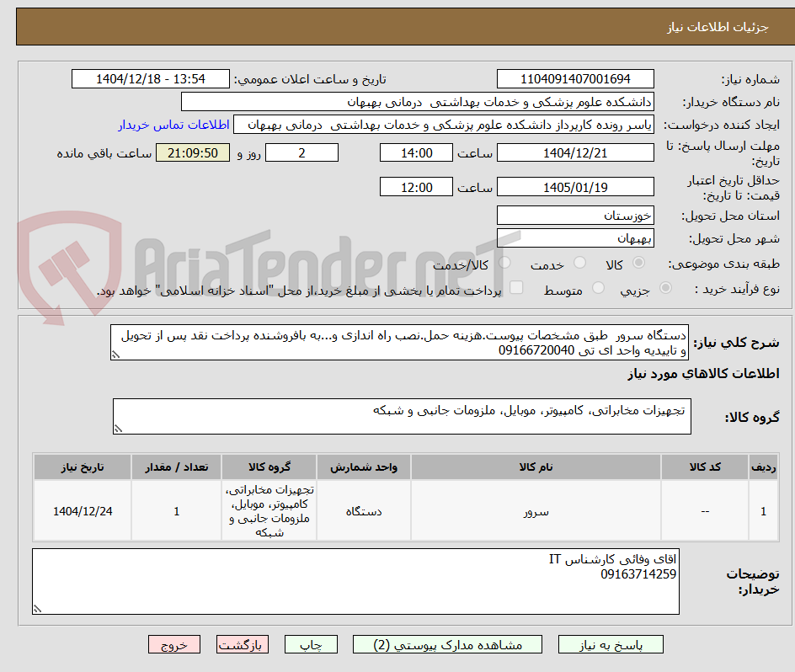Click the unit cell 'دستگاه'
The width and height of the screenshot is (795, 672).
click(364, 511)
